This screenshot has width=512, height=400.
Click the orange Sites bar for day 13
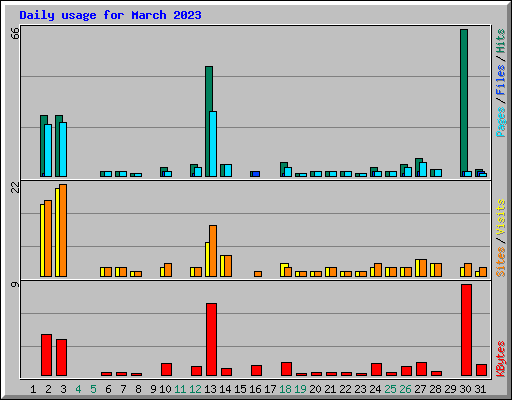click(x=213, y=251)
